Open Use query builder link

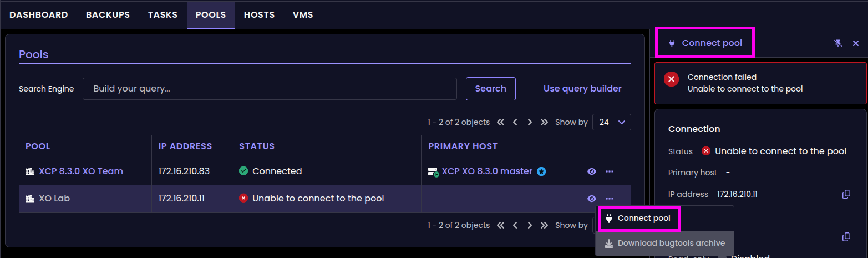click(x=582, y=89)
